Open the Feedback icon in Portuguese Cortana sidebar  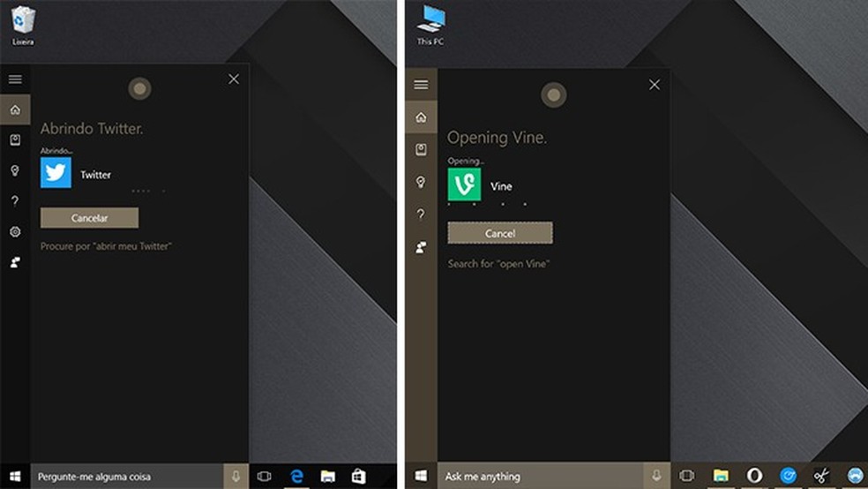coord(15,262)
